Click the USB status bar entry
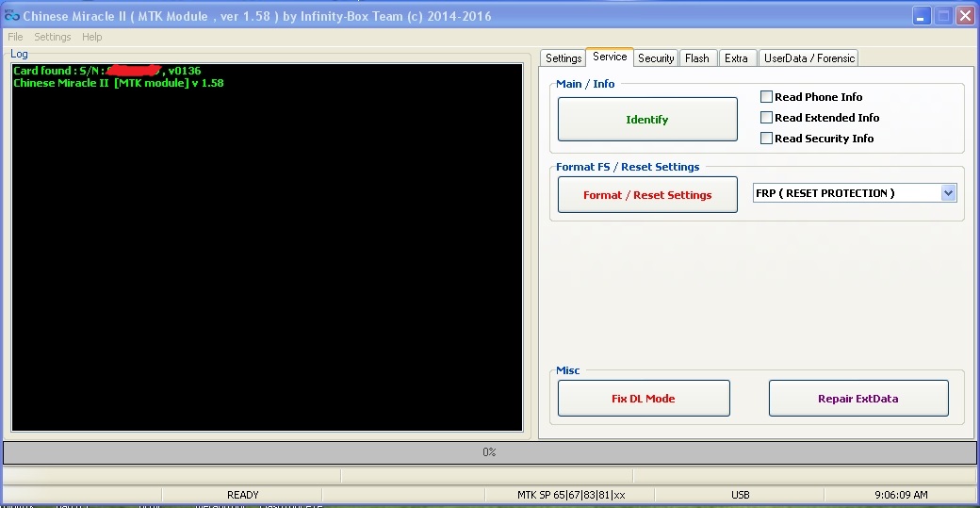Image resolution: width=980 pixels, height=508 pixels. (740, 495)
